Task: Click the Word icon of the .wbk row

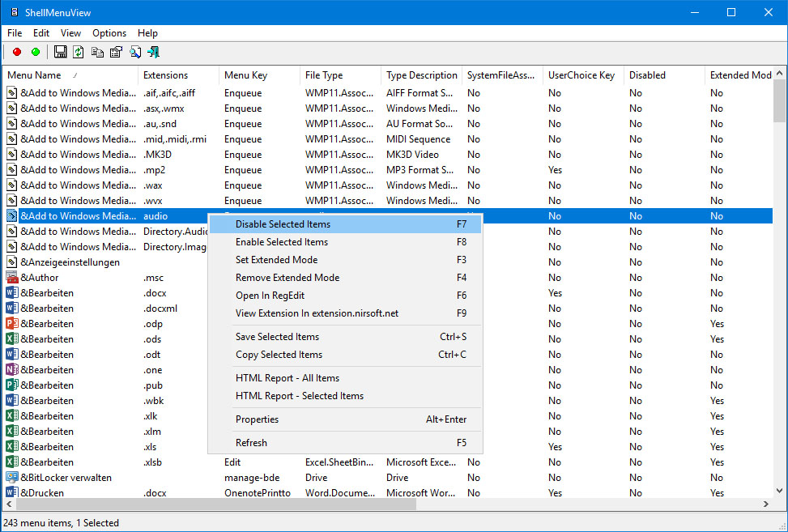Action: pos(11,400)
